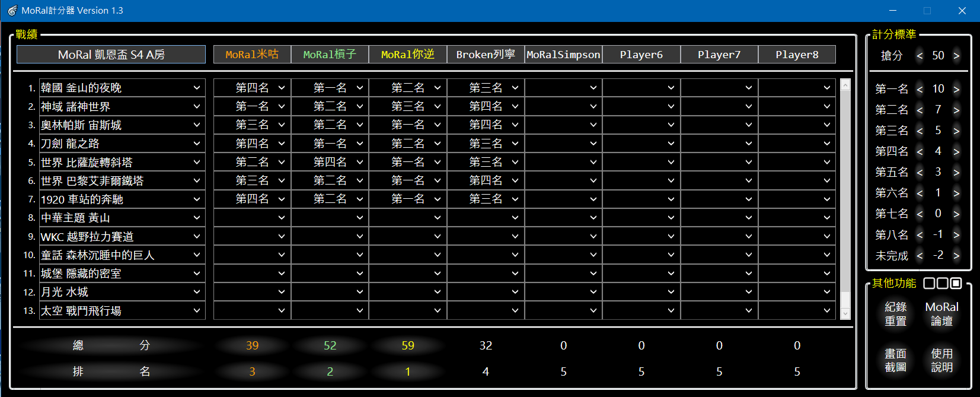Open track 8 中華主題 黃山 dropdown
Screen dimensions: 980x397
click(122, 218)
